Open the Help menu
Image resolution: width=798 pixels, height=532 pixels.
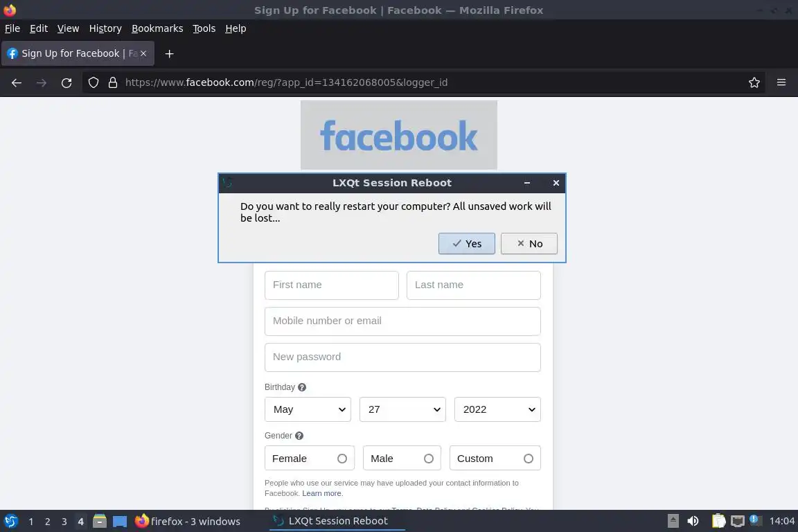pos(236,28)
